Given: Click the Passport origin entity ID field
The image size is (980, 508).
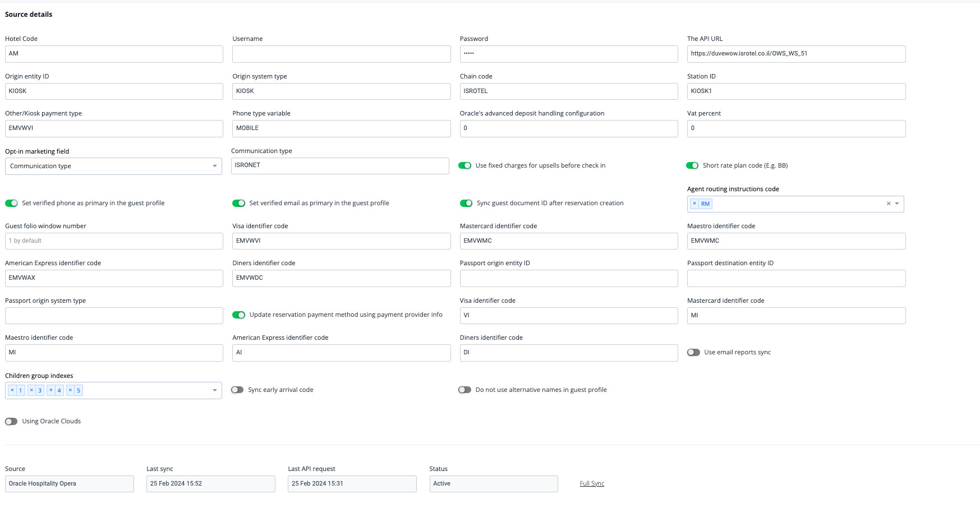Looking at the screenshot, I should [568, 279].
